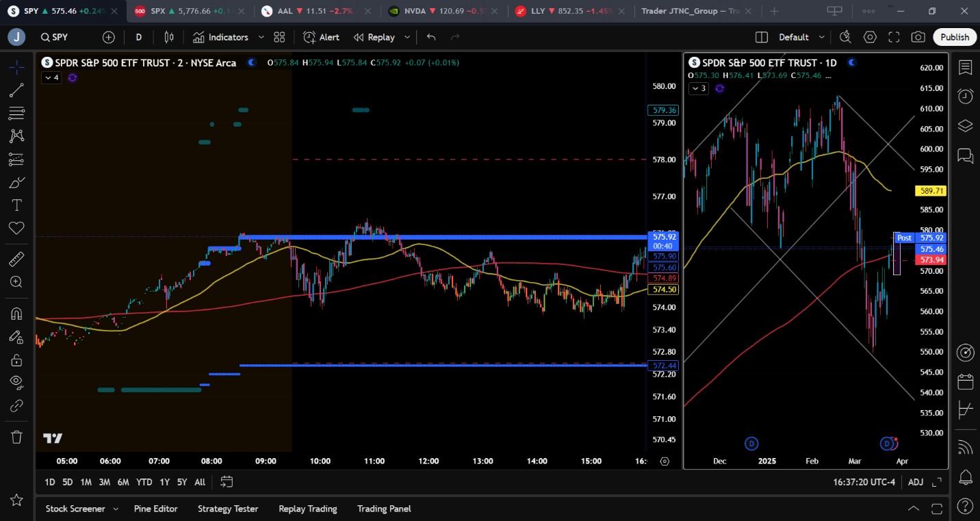Toggle the magnet snapping mode
Screen dimensions: 980x521
(x=16, y=314)
